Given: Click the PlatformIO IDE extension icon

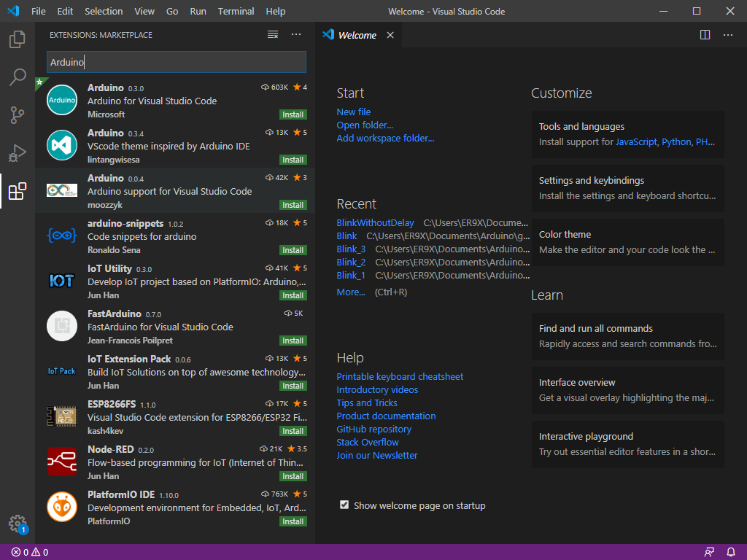Looking at the screenshot, I should click(x=62, y=507).
